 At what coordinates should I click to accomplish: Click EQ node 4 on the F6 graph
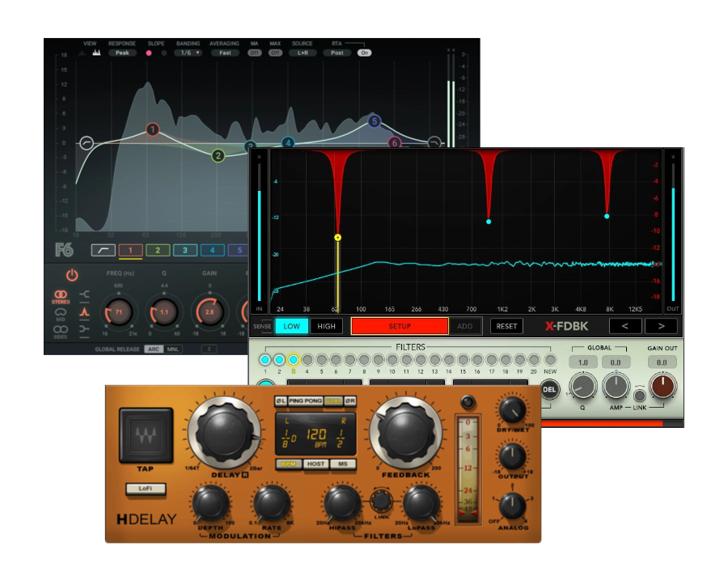(288, 142)
